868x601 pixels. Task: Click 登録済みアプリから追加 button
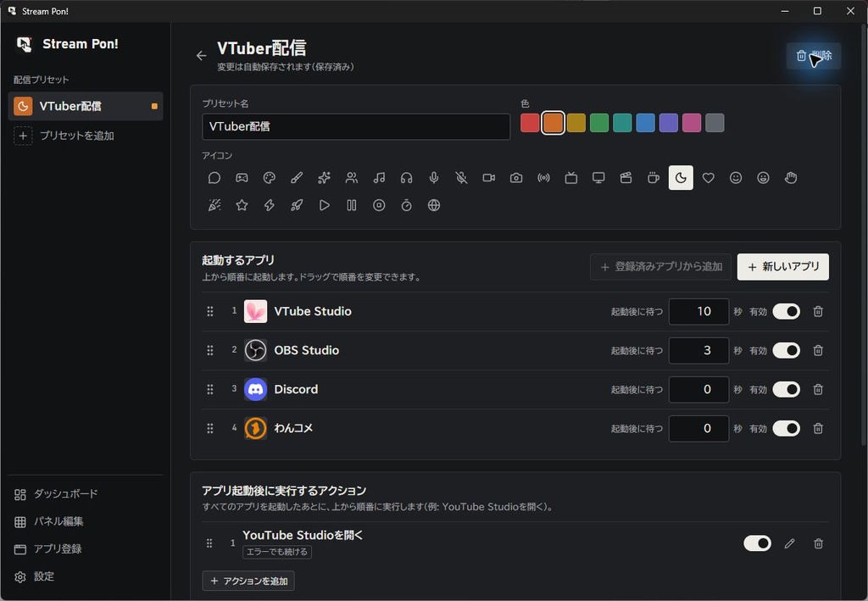[x=660, y=267]
